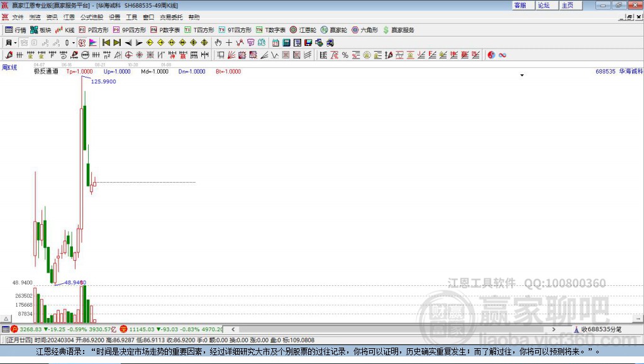Open the 周 period dropdown
Screen dimensions: 644x364
pyautogui.click(x=11, y=43)
